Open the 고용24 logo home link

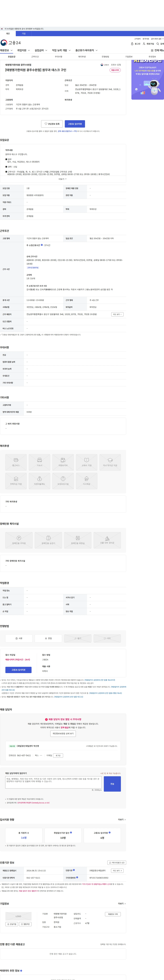[11, 43]
